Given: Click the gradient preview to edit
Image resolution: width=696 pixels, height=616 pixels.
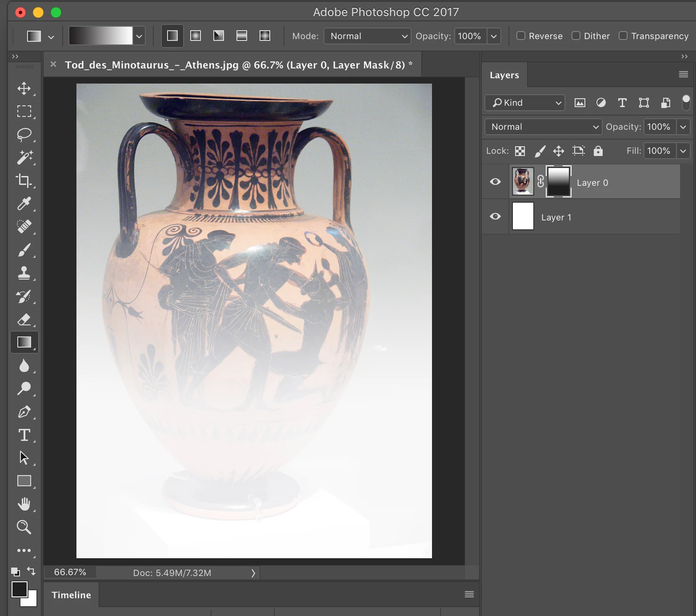Looking at the screenshot, I should point(101,36).
